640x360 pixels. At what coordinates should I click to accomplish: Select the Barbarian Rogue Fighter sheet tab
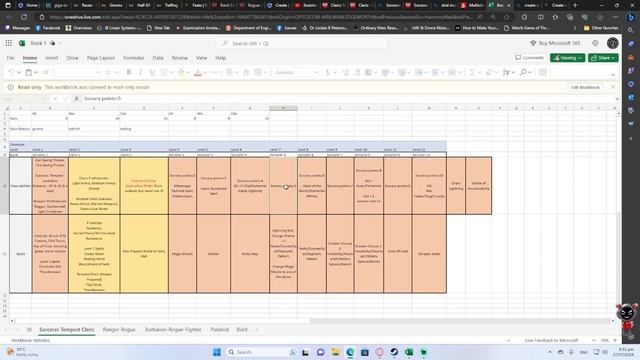tap(173, 329)
